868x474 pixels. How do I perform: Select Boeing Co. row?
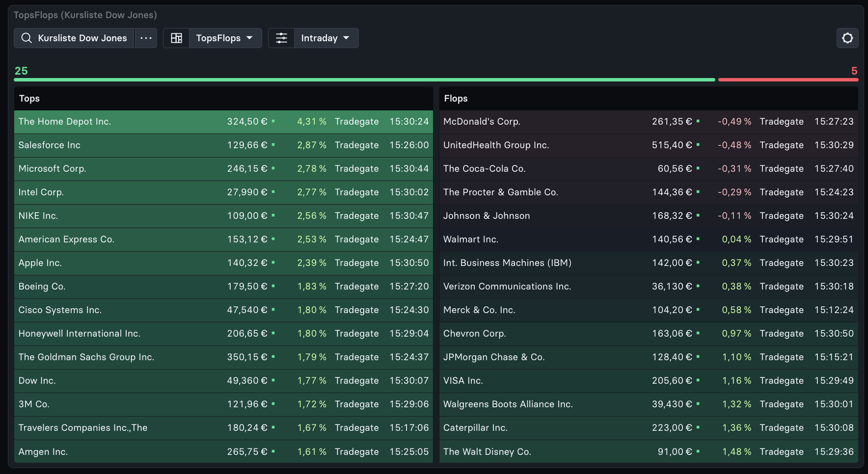pyautogui.click(x=223, y=287)
